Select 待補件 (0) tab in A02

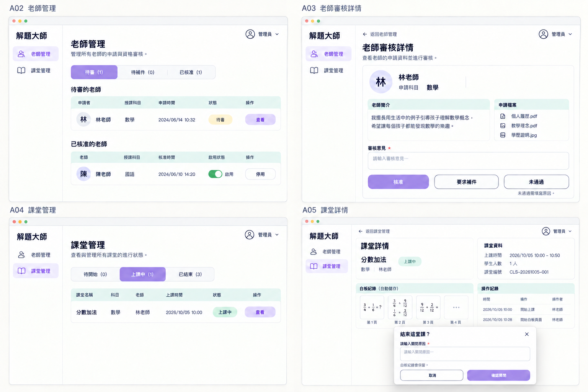pyautogui.click(x=142, y=72)
